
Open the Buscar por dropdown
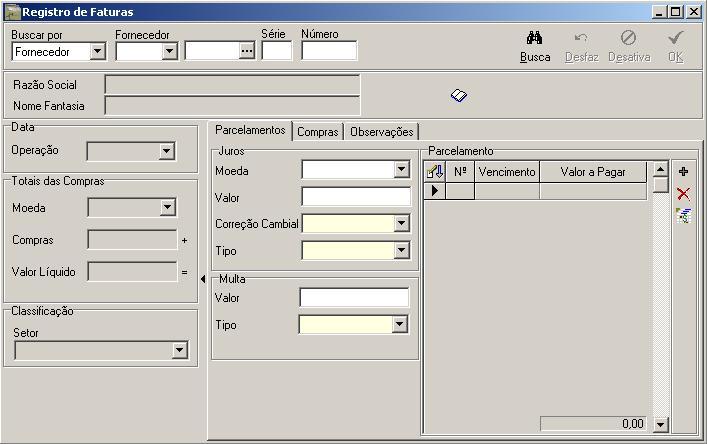click(x=97, y=51)
